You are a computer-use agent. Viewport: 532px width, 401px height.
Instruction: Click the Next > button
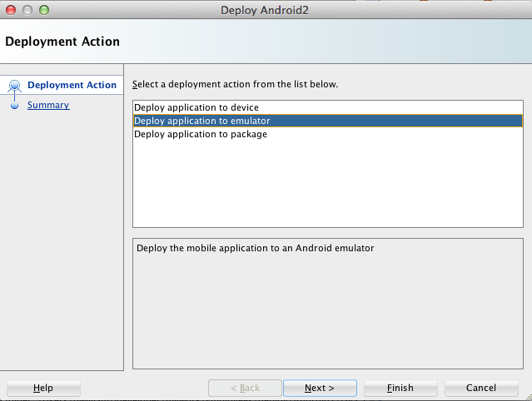click(x=320, y=388)
